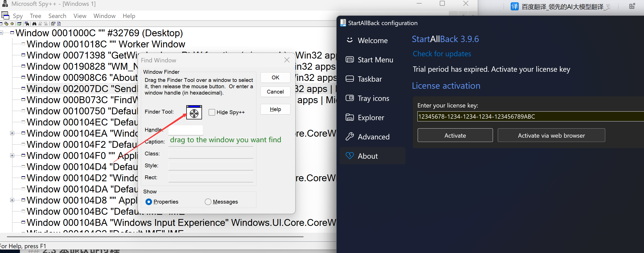Viewport: 644px width, 253px height.
Task: Click the Properties toolbar icon in Spy++
Action: 53,24
